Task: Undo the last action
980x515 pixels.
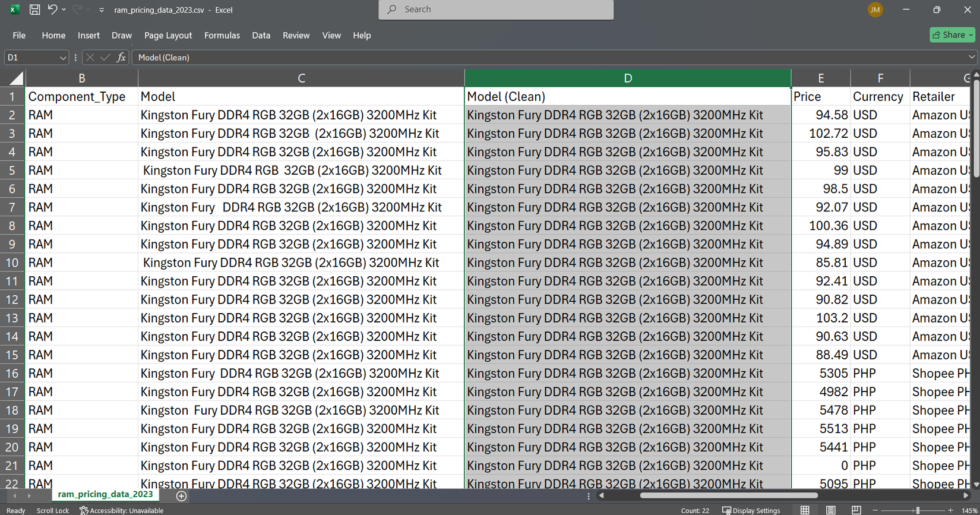Action: [x=52, y=10]
